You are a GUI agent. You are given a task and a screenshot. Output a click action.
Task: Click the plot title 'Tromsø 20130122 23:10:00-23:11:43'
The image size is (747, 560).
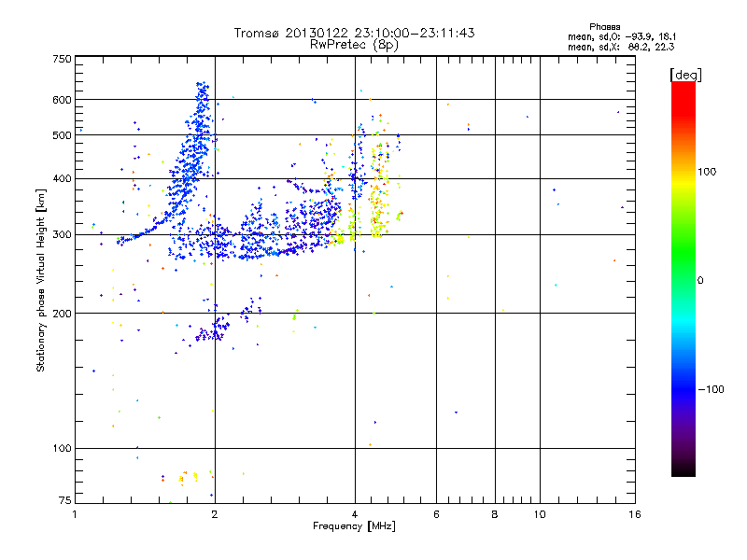[354, 33]
